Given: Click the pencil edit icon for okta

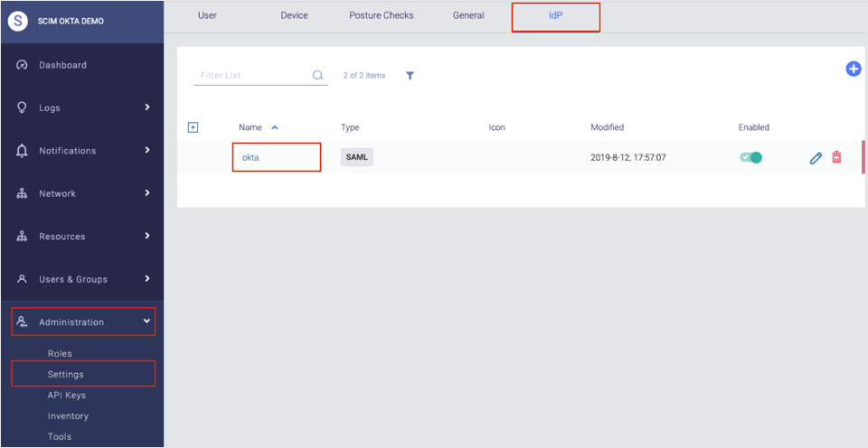Looking at the screenshot, I should pyautogui.click(x=816, y=158).
